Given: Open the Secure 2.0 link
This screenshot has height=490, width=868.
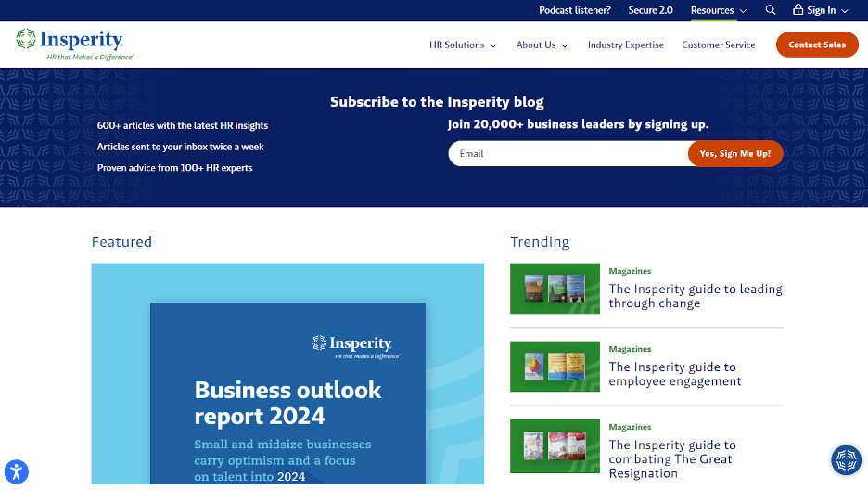Looking at the screenshot, I should (650, 10).
